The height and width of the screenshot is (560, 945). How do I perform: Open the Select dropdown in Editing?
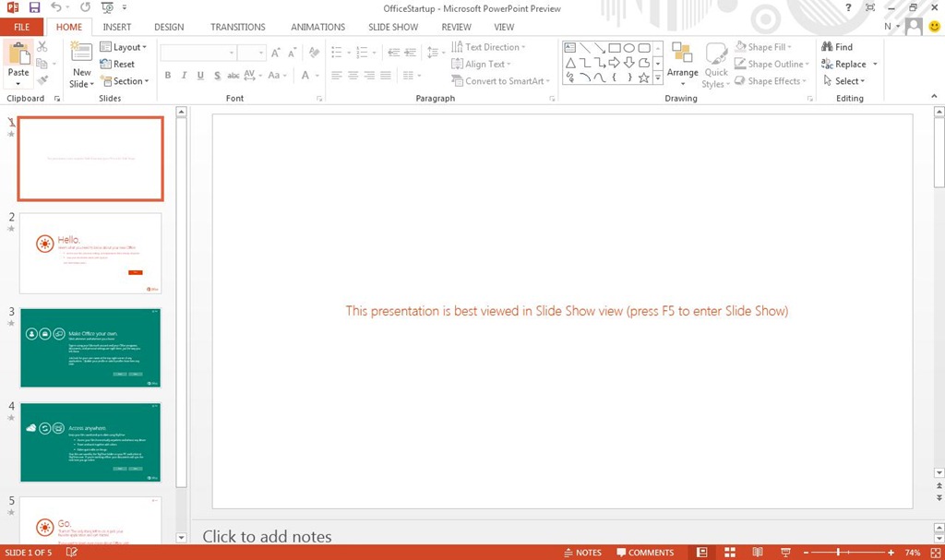[x=843, y=81]
